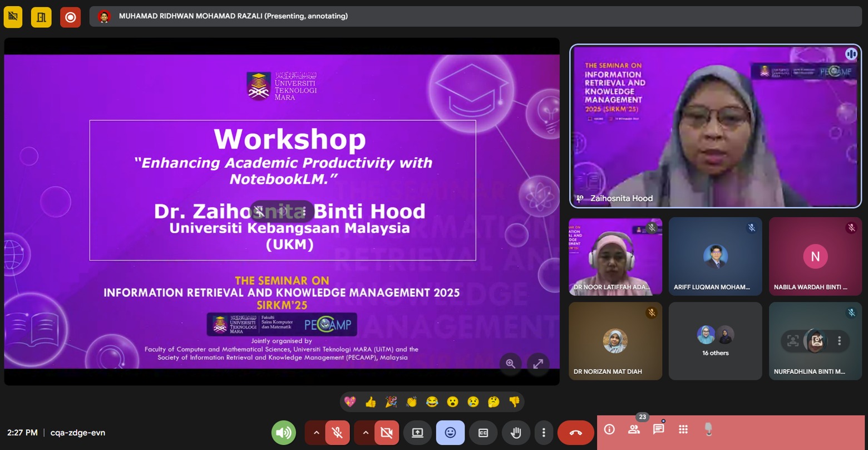Expand audio settings chevron beside microphone
This screenshot has width=868, height=450.
pos(316,433)
